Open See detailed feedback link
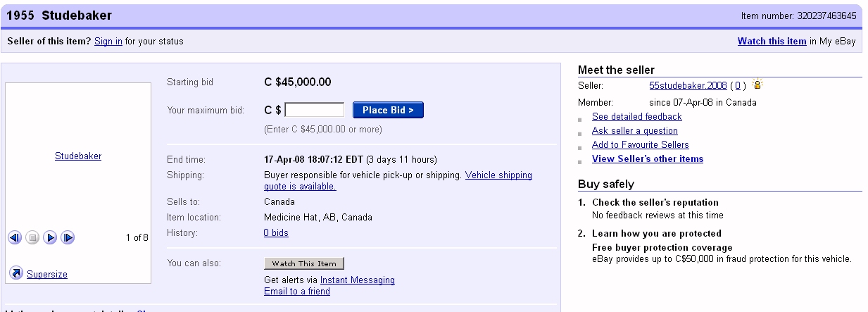This screenshot has width=868, height=312. tap(636, 117)
